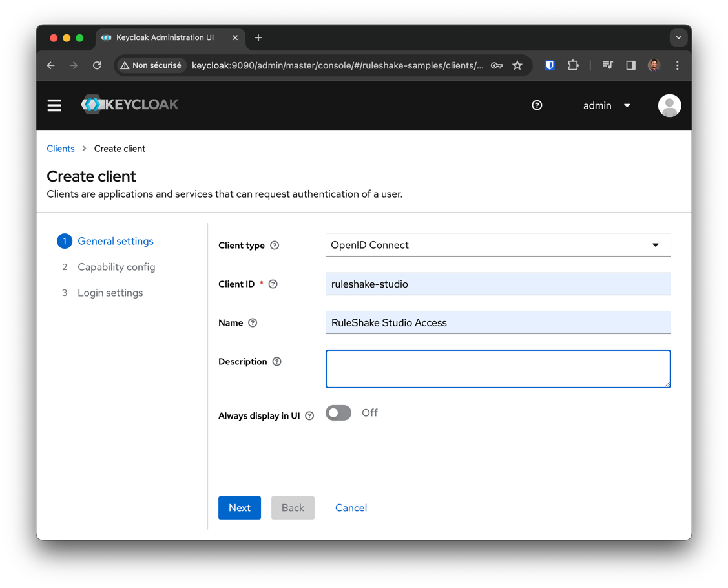Toggle Always display in UI switch

pyautogui.click(x=338, y=413)
